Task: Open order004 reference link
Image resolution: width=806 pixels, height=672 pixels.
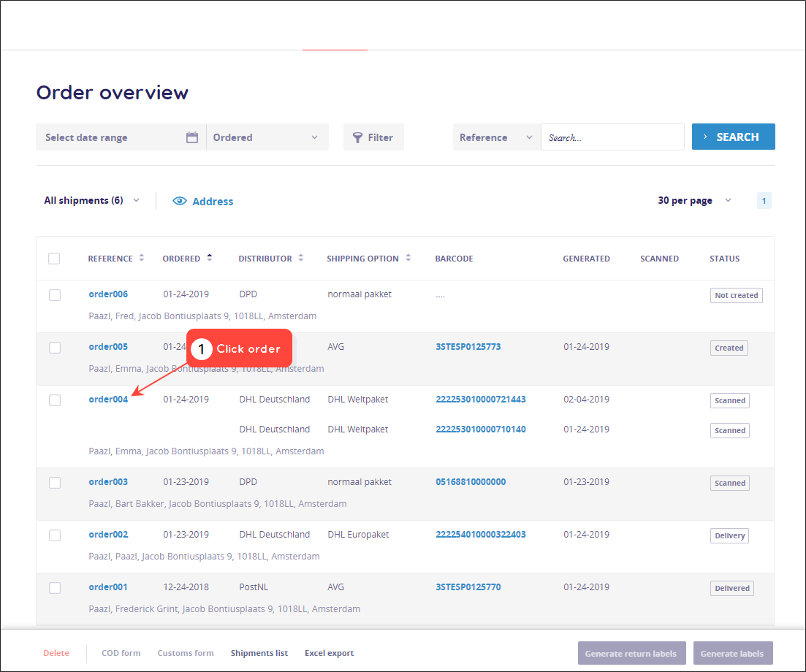Action: click(108, 400)
